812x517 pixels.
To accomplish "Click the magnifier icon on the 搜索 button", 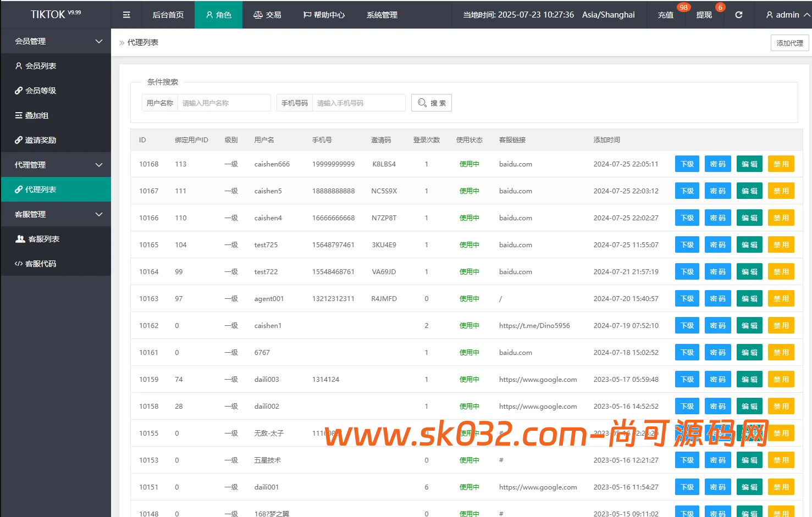I will tap(422, 102).
